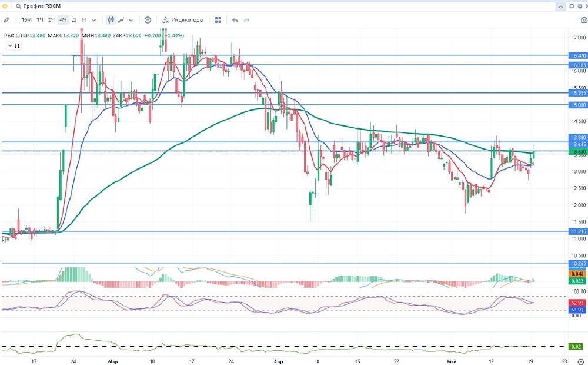588x365 pixels.
Task: Click the 23 date label on time axis
Action: (564, 361)
